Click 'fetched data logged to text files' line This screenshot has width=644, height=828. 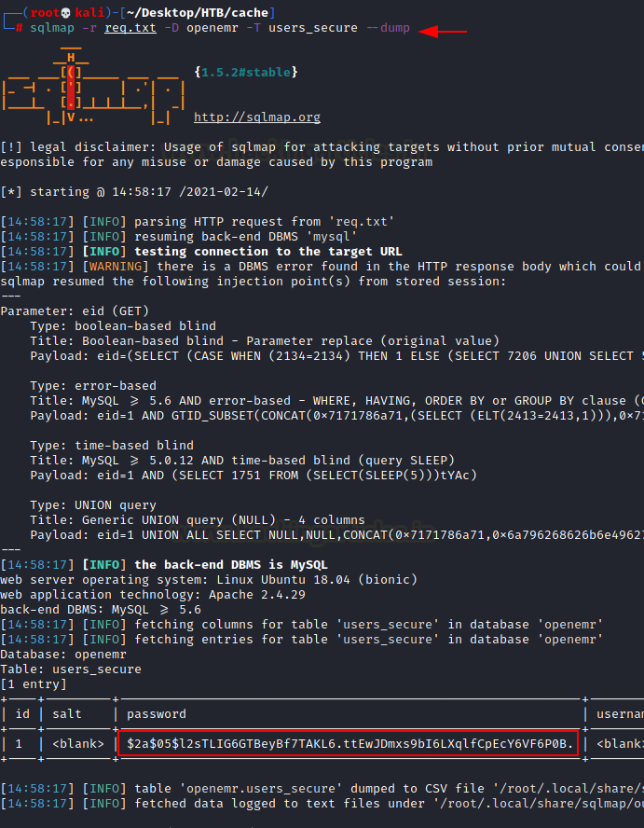pyautogui.click(x=322, y=803)
